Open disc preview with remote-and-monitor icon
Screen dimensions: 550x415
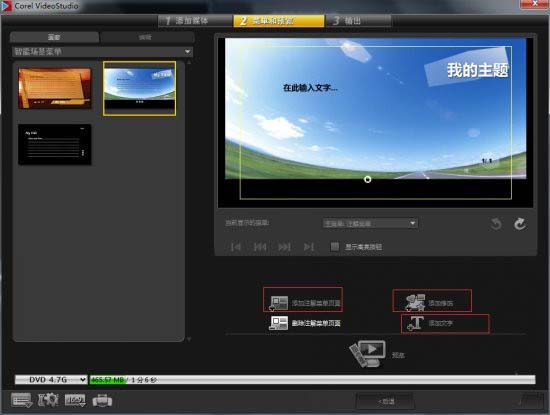[368, 353]
